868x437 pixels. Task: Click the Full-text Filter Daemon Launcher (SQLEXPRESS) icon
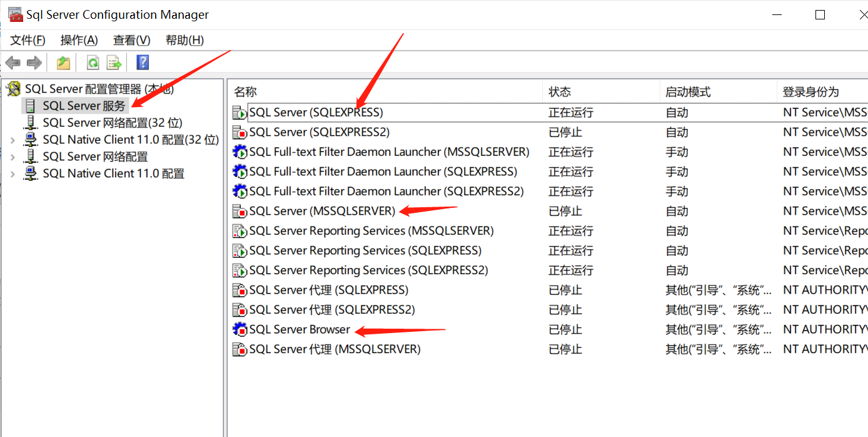(240, 172)
